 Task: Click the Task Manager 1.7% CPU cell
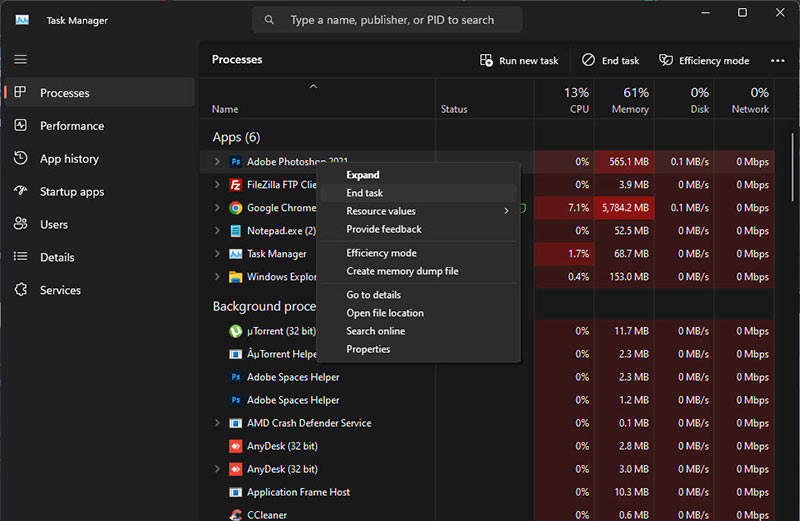pyautogui.click(x=564, y=254)
